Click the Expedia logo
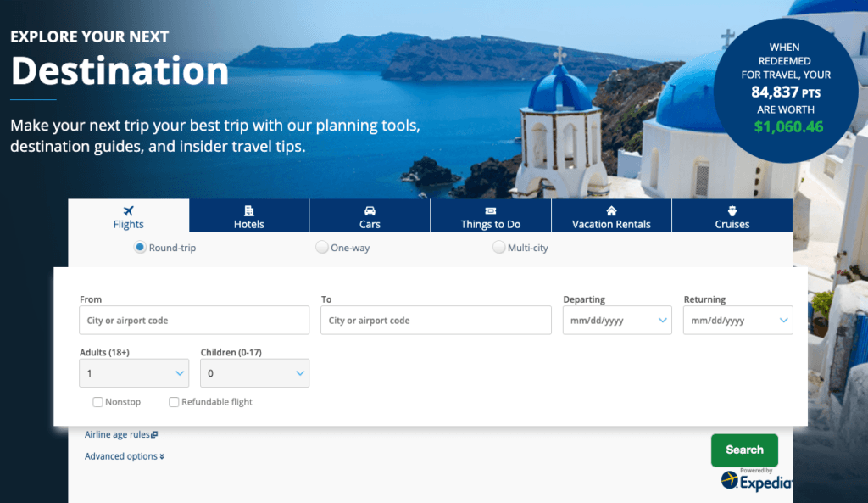The image size is (868, 503). coord(757,480)
